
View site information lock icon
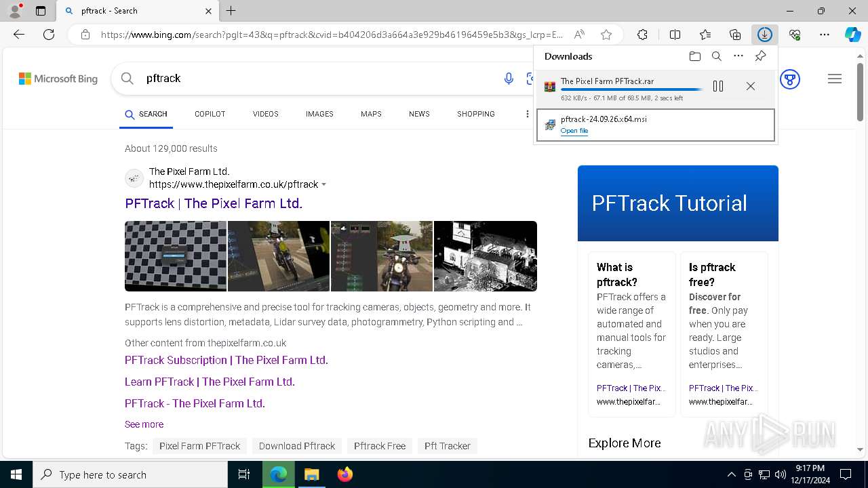tap(85, 35)
